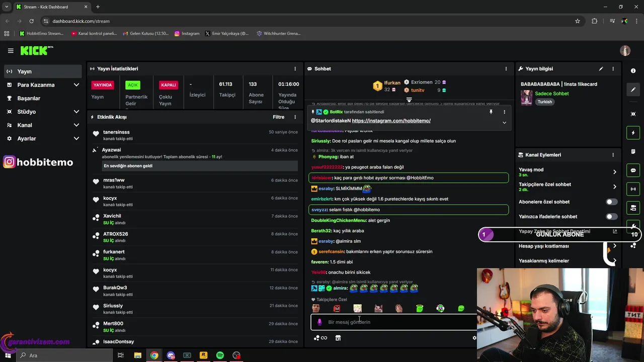
Task: Click stream category thumbnail in Yayın bilgisi
Action: tap(526, 98)
